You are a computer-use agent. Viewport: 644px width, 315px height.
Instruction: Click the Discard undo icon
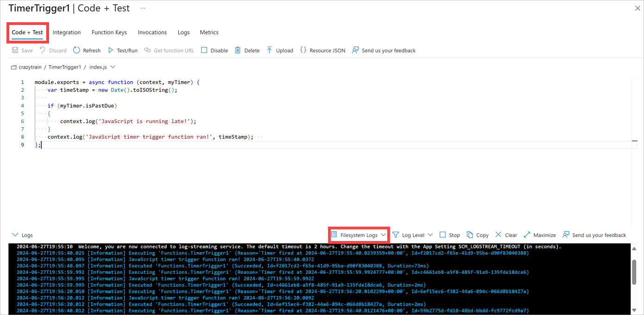tap(43, 50)
